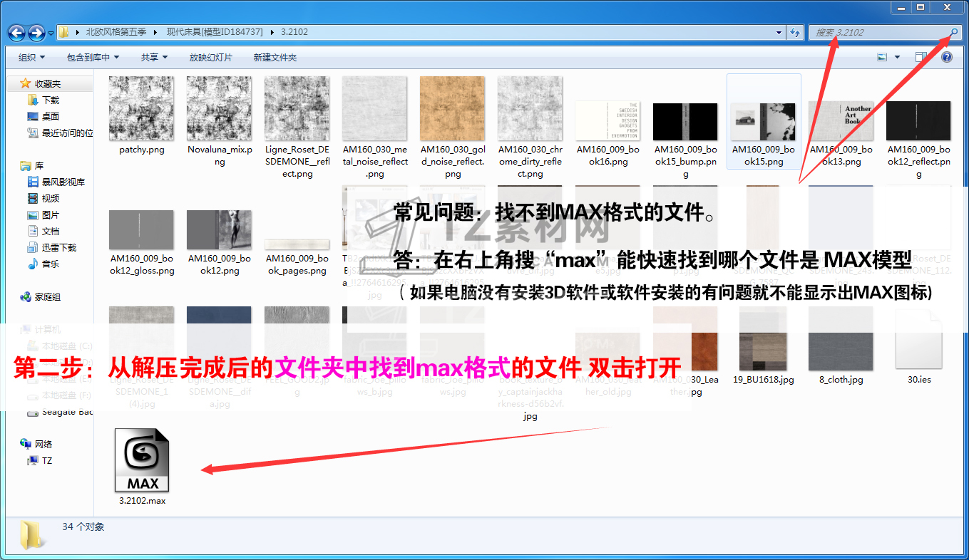Select 收藏夹 in the navigation pane
This screenshot has width=969, height=560.
[47, 84]
